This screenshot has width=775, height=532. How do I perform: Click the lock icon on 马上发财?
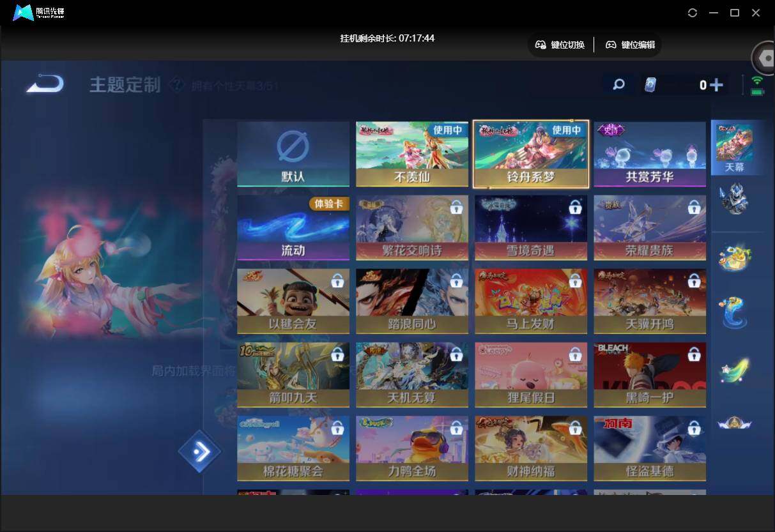tap(575, 280)
